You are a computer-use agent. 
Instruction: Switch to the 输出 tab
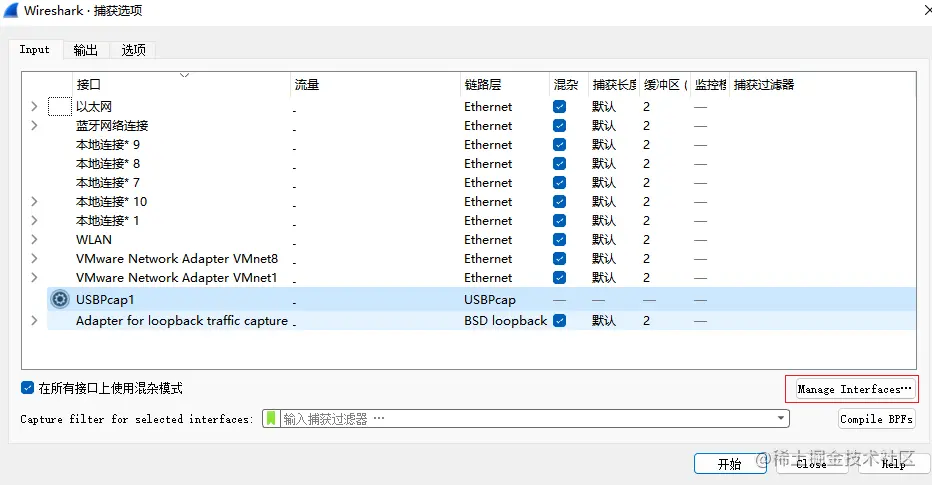coord(86,50)
